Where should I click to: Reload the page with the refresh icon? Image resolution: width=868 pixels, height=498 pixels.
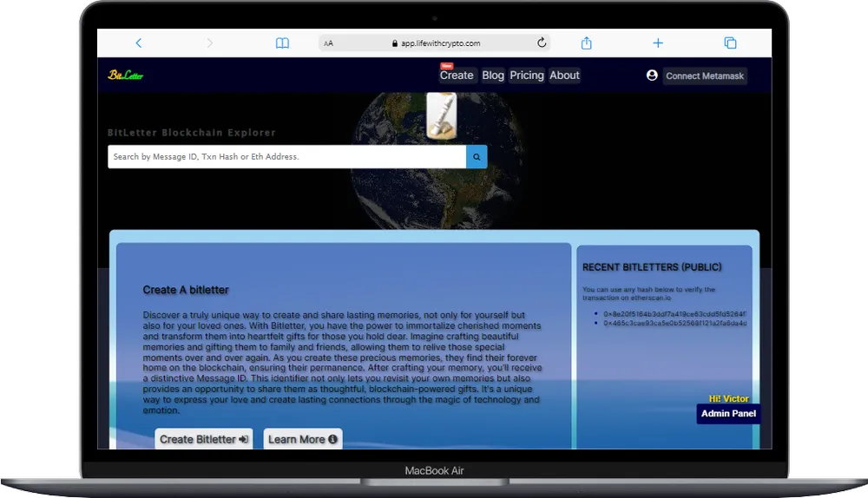pyautogui.click(x=542, y=43)
